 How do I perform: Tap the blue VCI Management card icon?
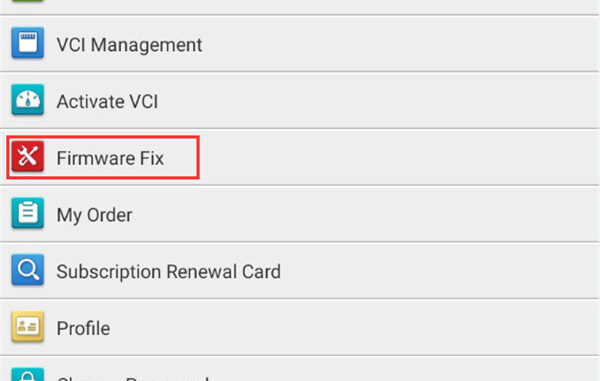pos(28,43)
